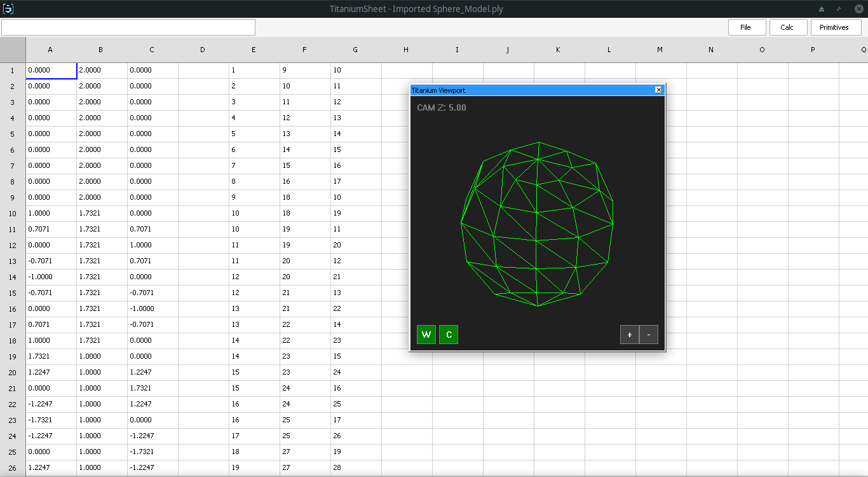Select column C header
Image resolution: width=868 pixels, height=477 pixels.
(x=153, y=50)
